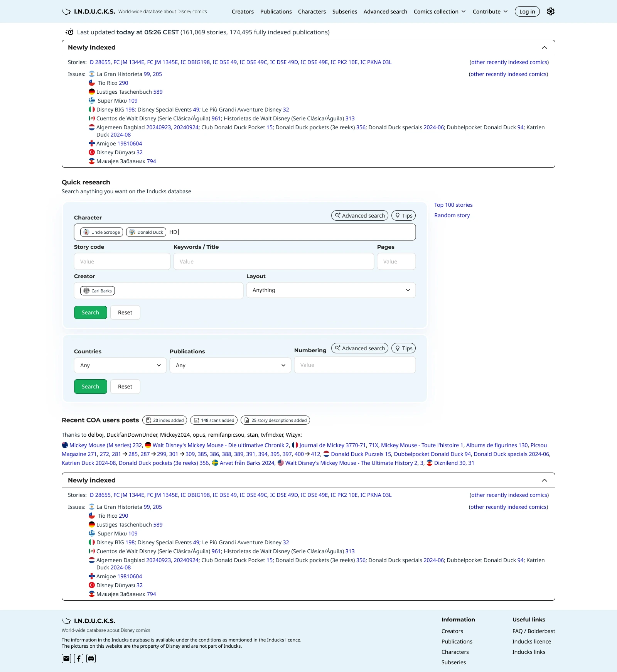Screen dimensions: 617x672
Task: Click the email envelope icon in footer
Action: pyautogui.click(x=66, y=658)
